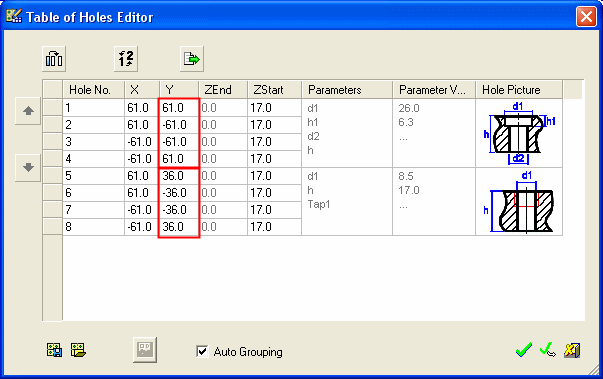Click ZStart value of hole 7
Screen dimensions: 603x379
coord(275,209)
